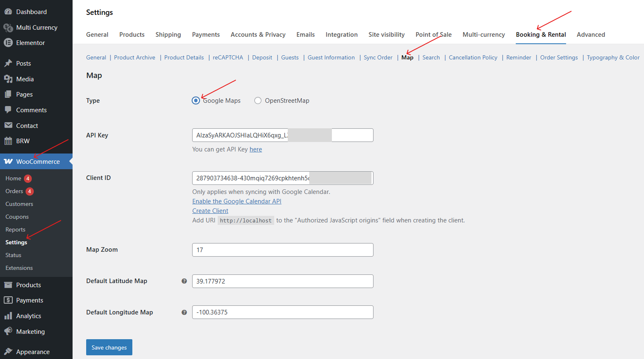The width and height of the screenshot is (644, 359).
Task: Open Orders in WooCommerce submenu
Action: [x=14, y=191]
